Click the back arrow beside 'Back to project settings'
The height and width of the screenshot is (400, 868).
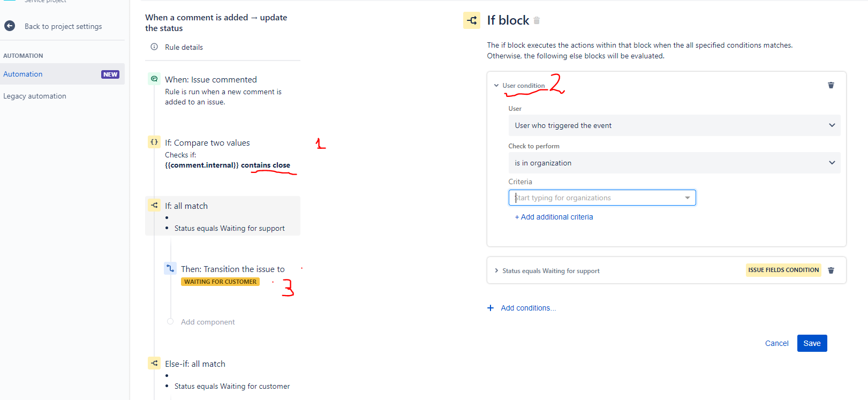[9, 26]
